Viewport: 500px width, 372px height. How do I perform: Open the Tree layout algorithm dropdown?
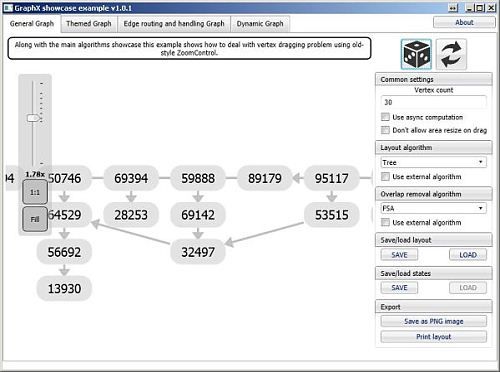(434, 162)
